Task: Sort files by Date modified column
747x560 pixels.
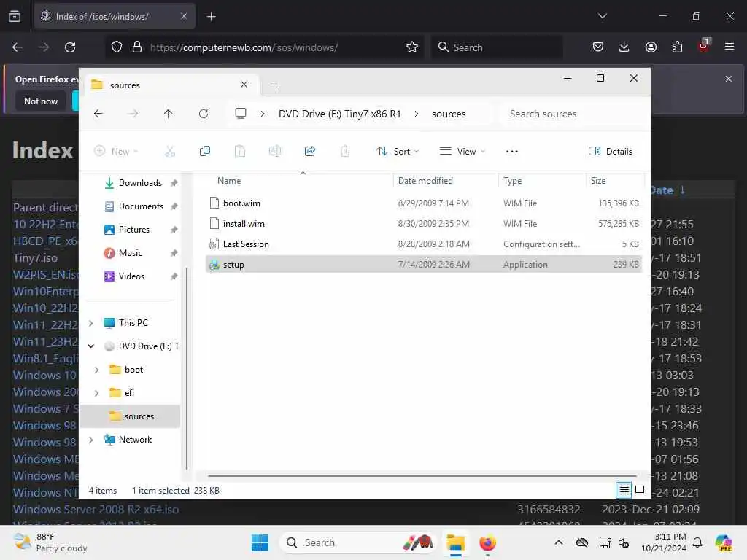Action: tap(425, 181)
